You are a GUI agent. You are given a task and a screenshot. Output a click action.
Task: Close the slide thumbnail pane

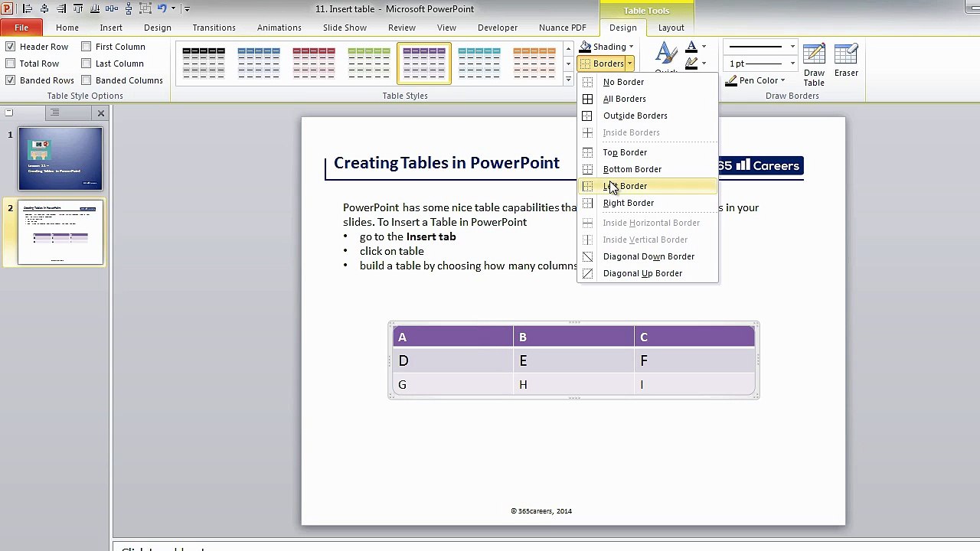click(100, 112)
